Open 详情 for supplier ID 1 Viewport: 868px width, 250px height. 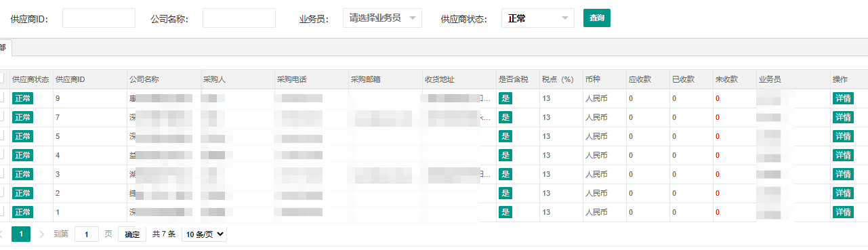point(844,212)
